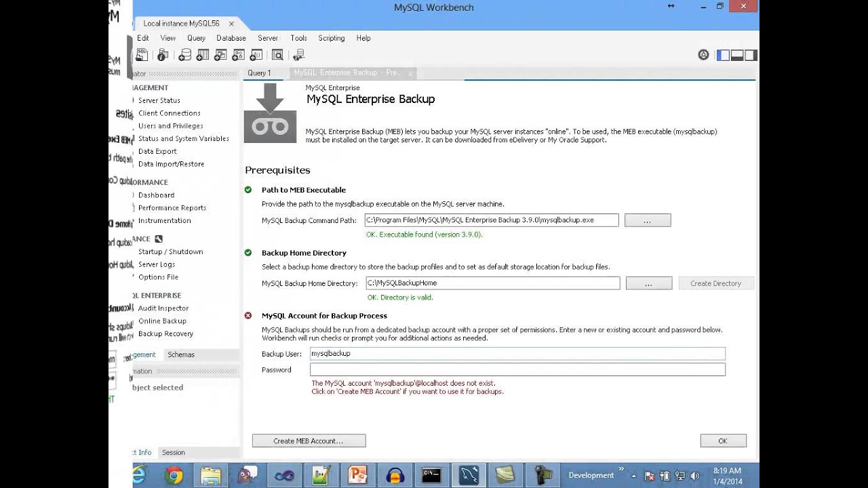Reconnect to DBMS toolbar icon
This screenshot has height=488, width=868.
click(298, 55)
